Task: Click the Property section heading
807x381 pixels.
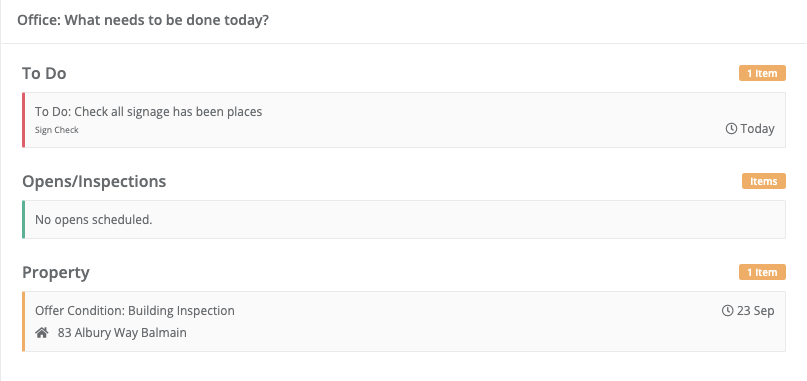Action: coord(56,272)
